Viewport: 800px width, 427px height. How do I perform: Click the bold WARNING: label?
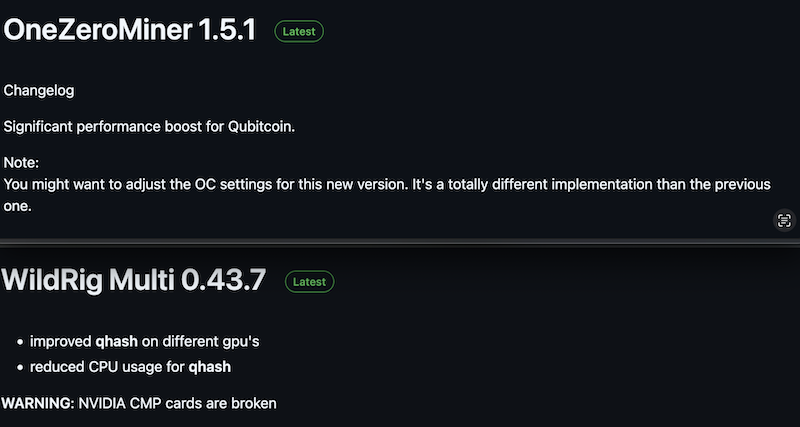click(38, 404)
